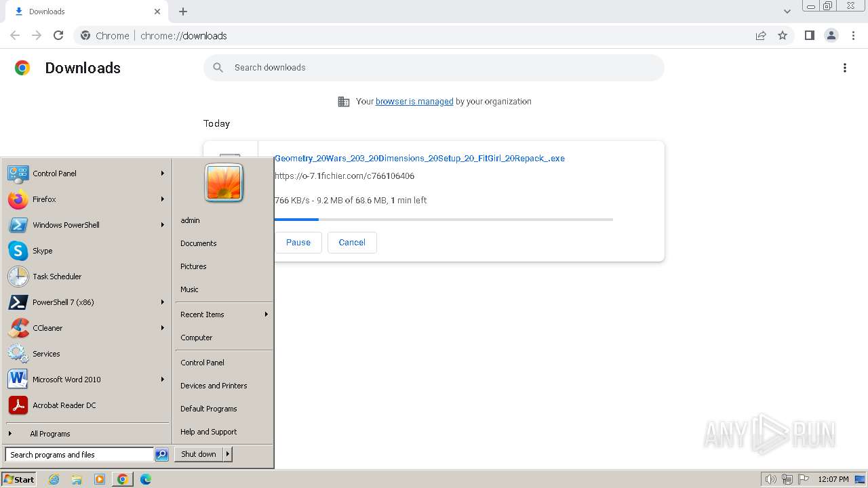Click the volume speaker tray icon
Screen dimensions: 868x488
tap(770, 479)
